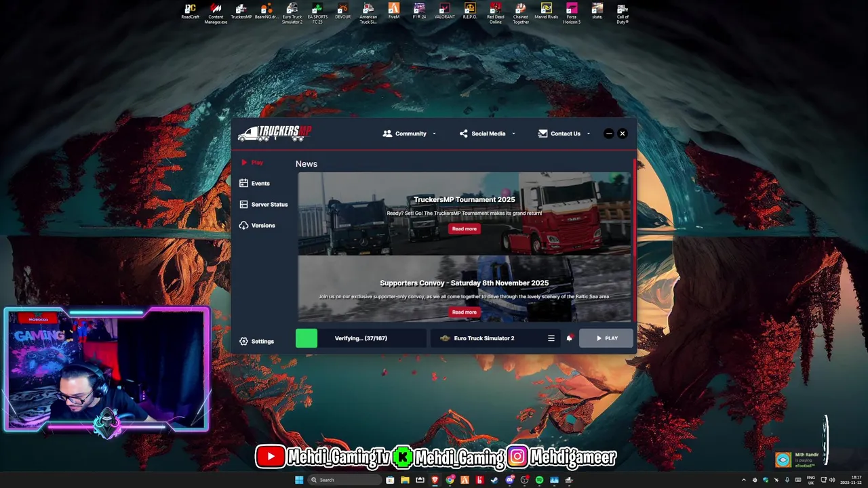Open Steam from the taskbar
Image resolution: width=868 pixels, height=488 pixels.
point(494,480)
